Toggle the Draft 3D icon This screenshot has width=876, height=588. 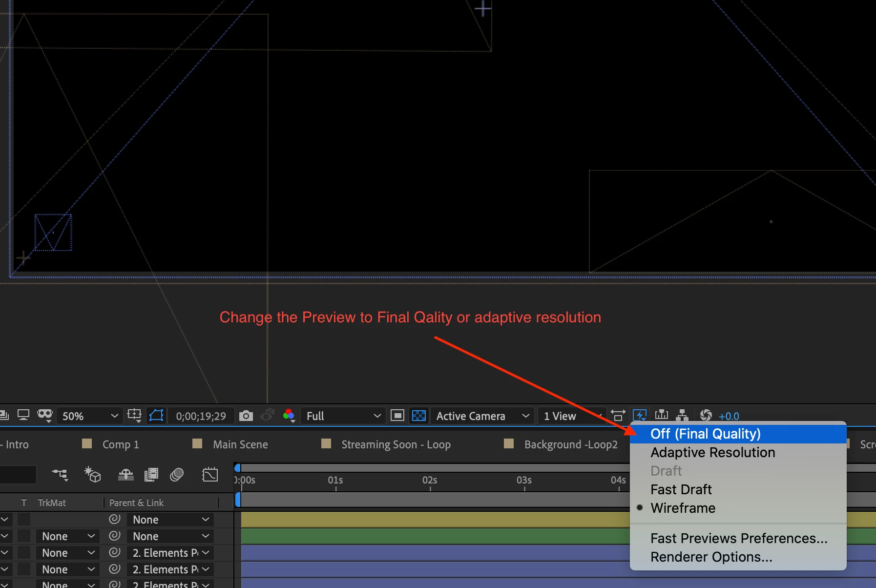click(92, 474)
